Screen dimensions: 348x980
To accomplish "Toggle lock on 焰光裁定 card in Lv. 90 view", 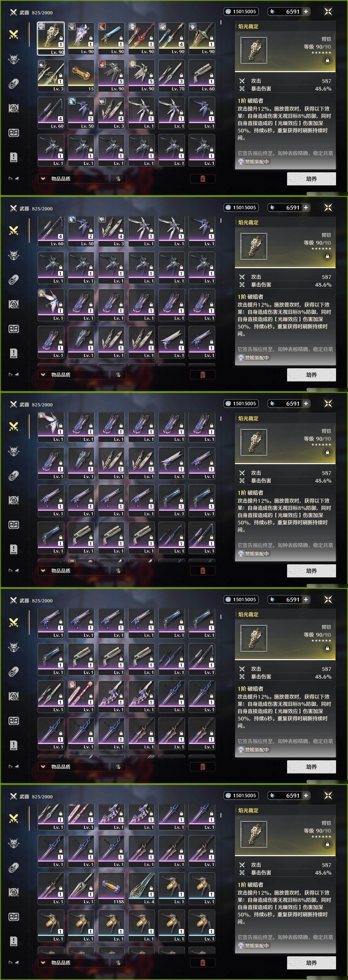I will click(327, 60).
